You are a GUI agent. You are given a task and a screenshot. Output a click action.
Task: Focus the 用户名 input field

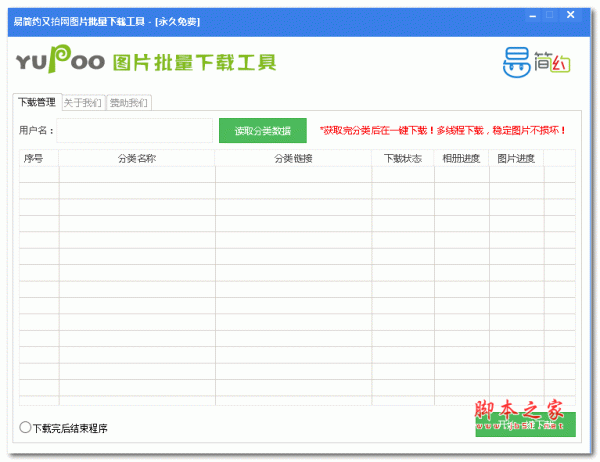[x=134, y=130]
